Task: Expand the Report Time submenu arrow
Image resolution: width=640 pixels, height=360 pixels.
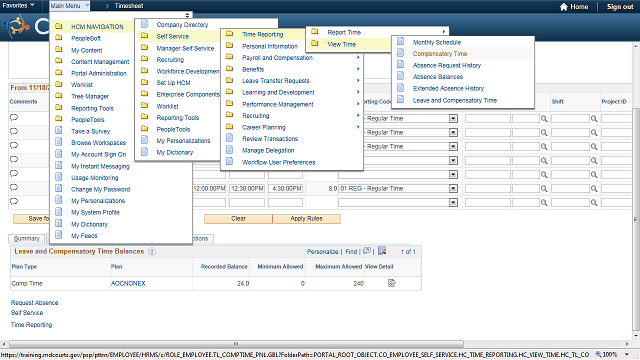Action: point(444,32)
